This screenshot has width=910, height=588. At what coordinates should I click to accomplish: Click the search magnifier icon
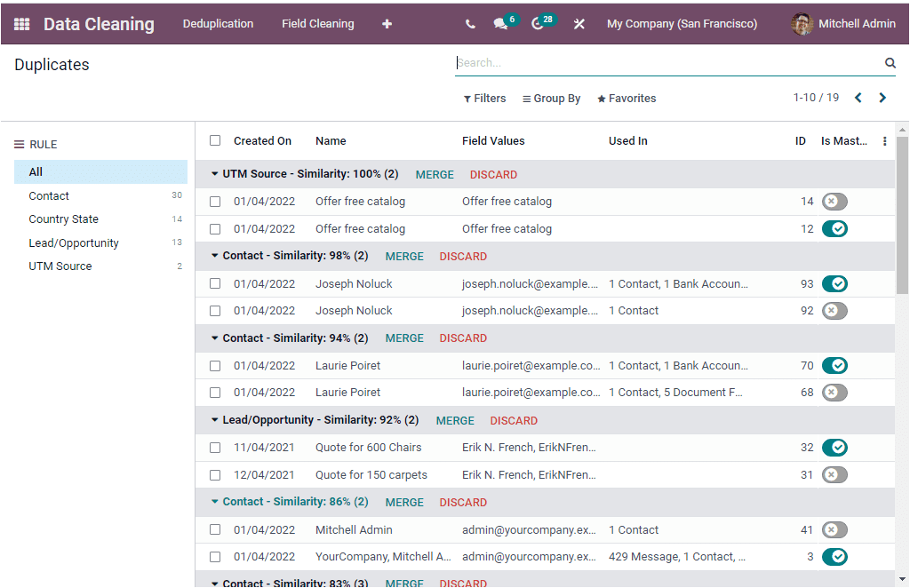(890, 63)
